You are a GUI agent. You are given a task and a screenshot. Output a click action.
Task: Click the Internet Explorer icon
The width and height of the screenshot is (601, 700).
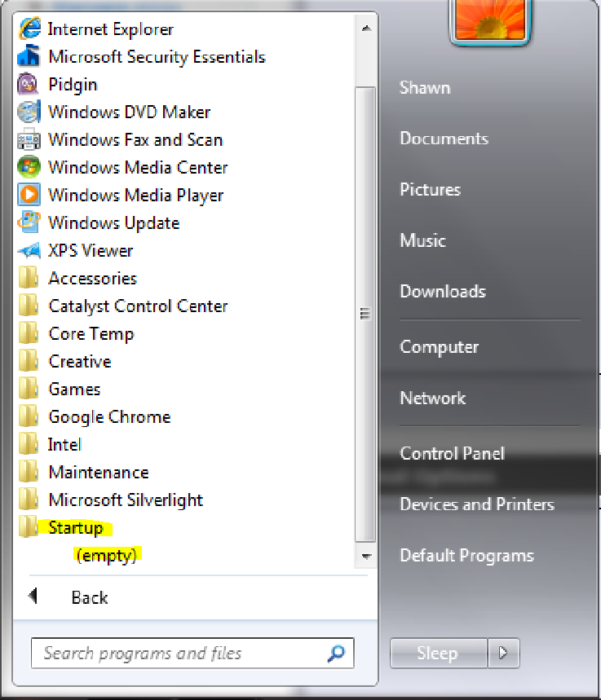click(x=29, y=29)
